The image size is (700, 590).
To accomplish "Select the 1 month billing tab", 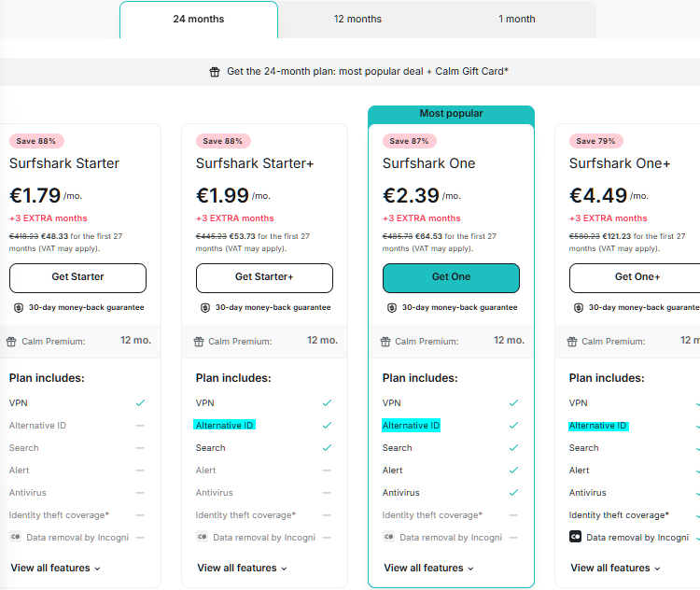I will click(x=516, y=19).
